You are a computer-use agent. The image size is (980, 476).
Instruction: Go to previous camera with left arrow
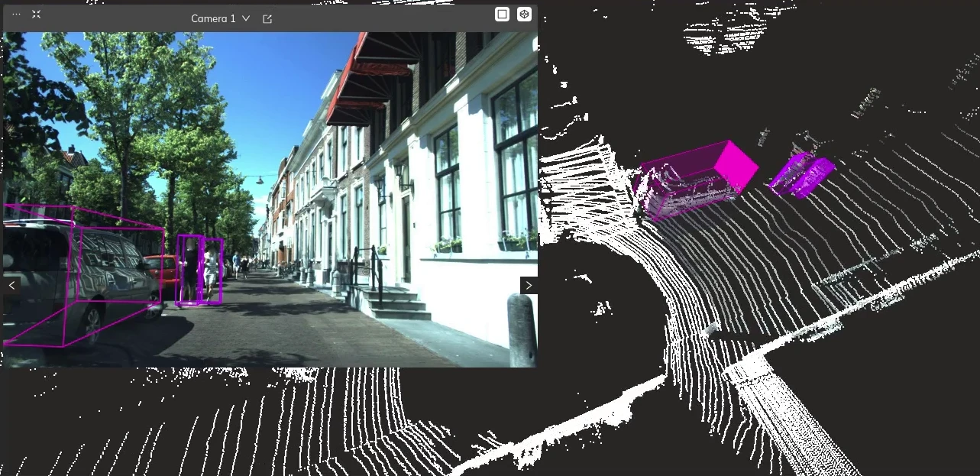(11, 285)
